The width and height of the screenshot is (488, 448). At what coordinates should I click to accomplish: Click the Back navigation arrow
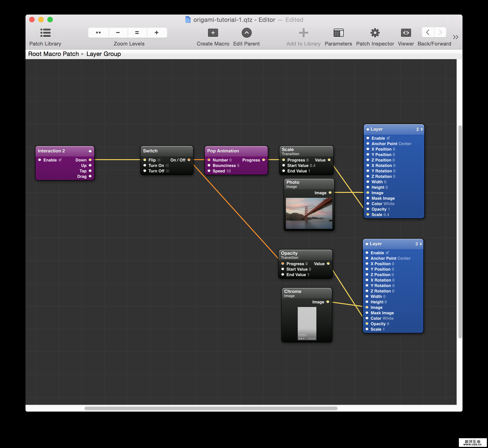point(428,33)
